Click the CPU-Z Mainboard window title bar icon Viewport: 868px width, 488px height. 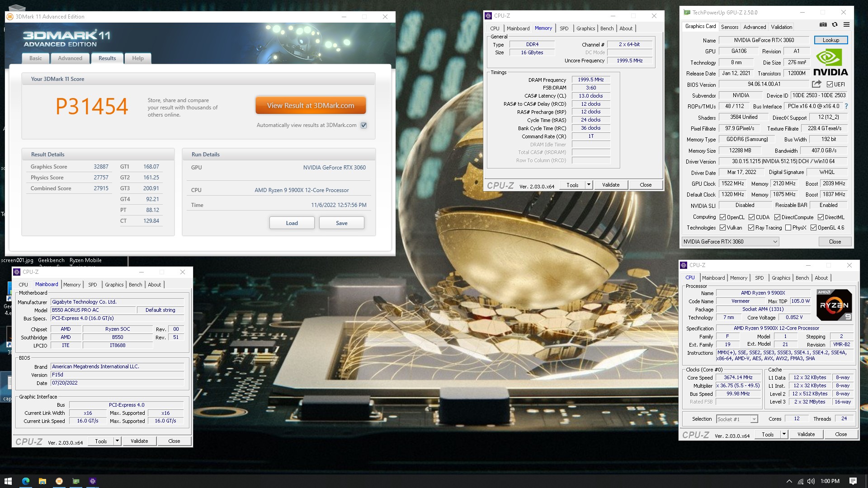coord(17,272)
